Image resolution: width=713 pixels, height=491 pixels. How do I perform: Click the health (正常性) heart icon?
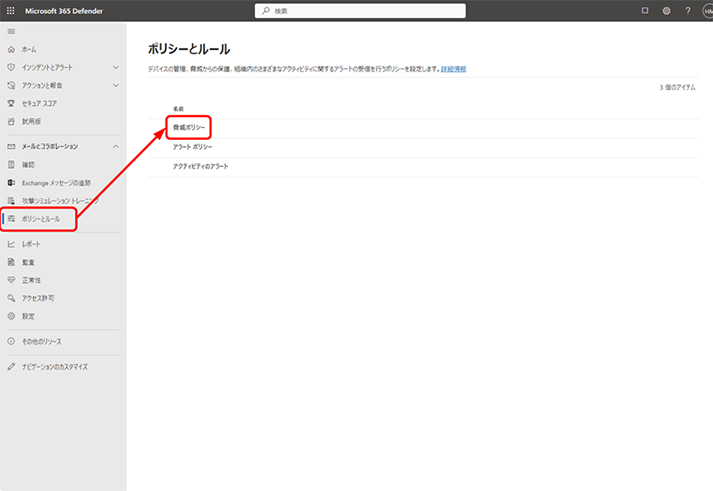(11, 280)
